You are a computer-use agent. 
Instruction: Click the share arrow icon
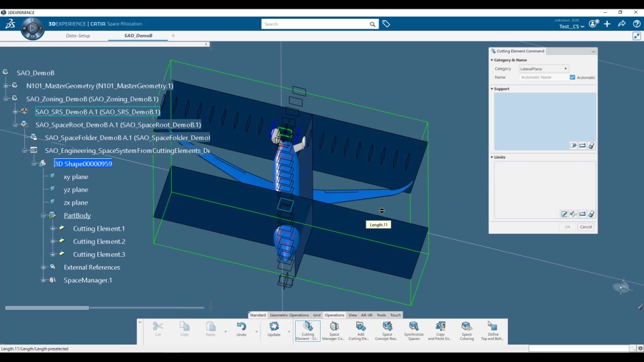622,24
